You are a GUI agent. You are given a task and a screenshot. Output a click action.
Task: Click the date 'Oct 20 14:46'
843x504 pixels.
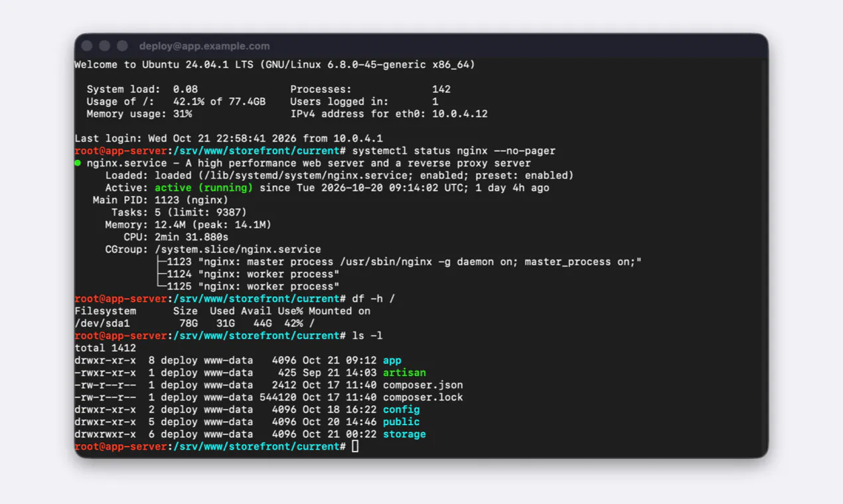340,422
